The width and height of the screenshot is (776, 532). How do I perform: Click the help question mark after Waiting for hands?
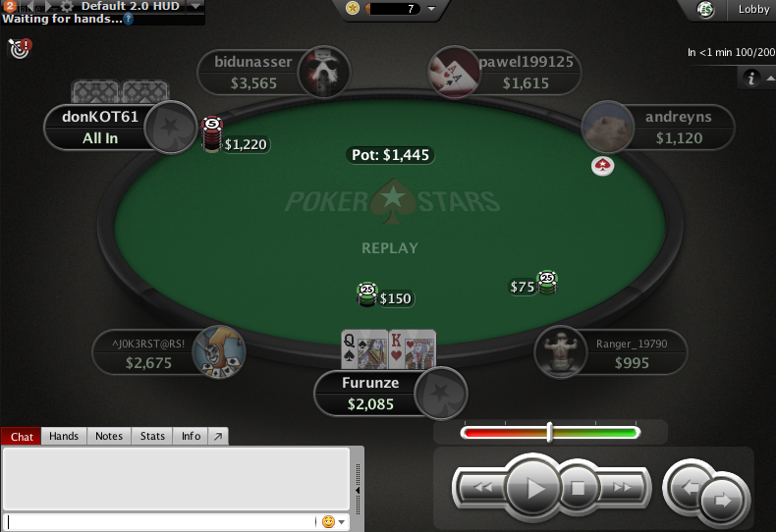click(128, 19)
